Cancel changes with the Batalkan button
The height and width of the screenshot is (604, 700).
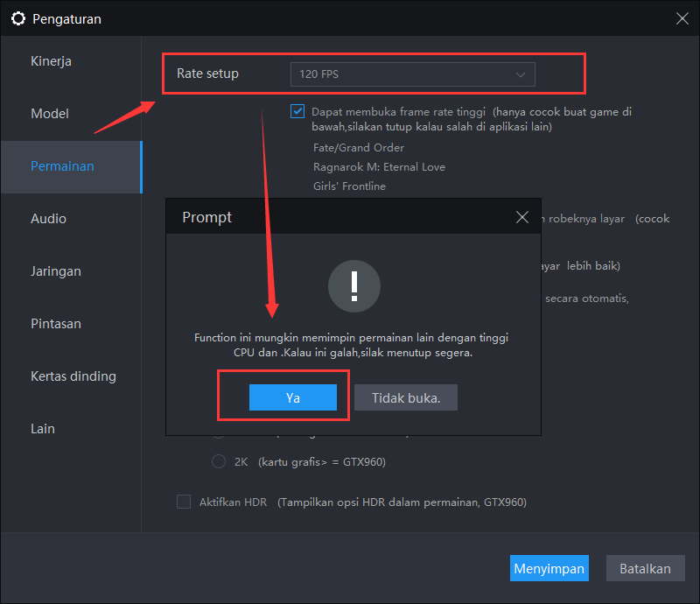[645, 568]
